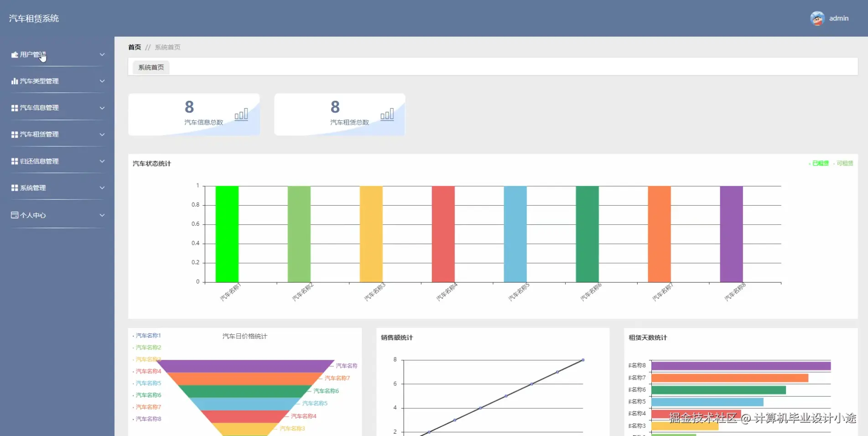Toggle 汽车名称5 in the funnel chart legend
Image resolution: width=868 pixels, height=436 pixels.
[147, 383]
